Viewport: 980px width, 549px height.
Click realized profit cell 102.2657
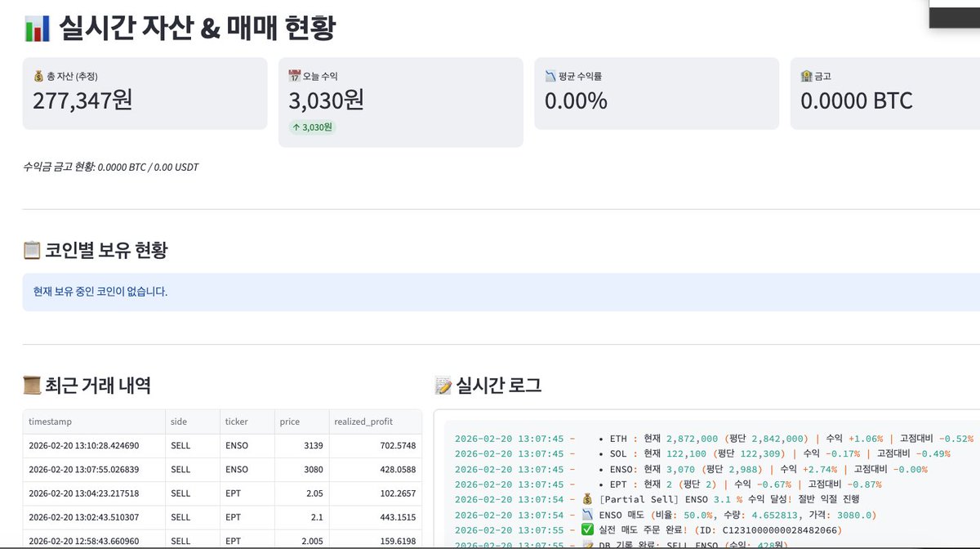(x=375, y=493)
